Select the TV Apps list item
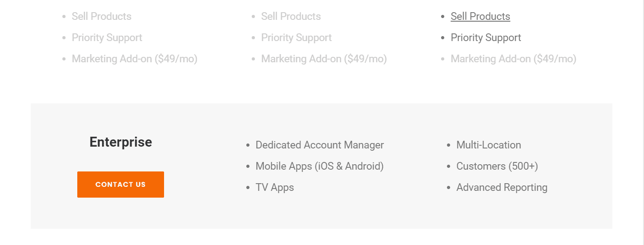 (275, 188)
